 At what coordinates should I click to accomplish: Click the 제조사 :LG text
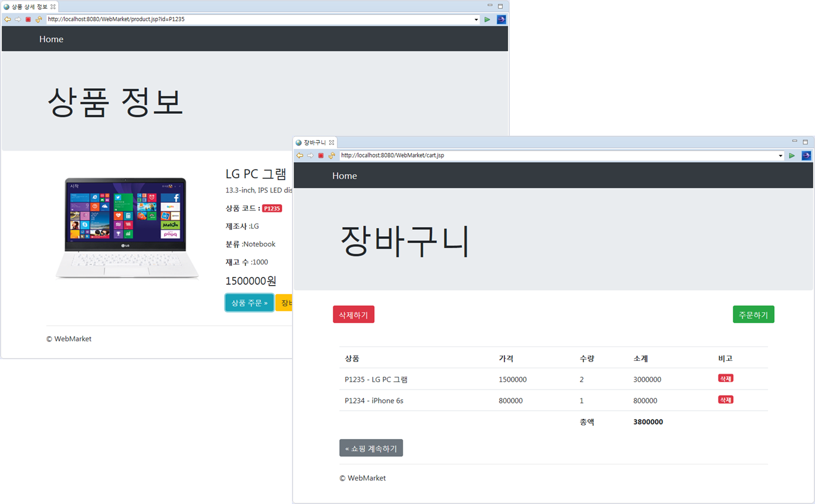point(242,226)
